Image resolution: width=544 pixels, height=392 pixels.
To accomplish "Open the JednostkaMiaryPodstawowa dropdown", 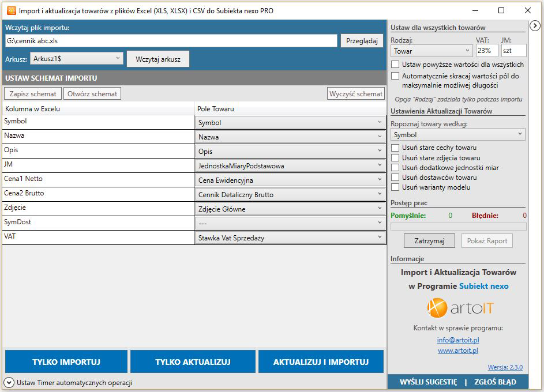I will click(x=290, y=165).
